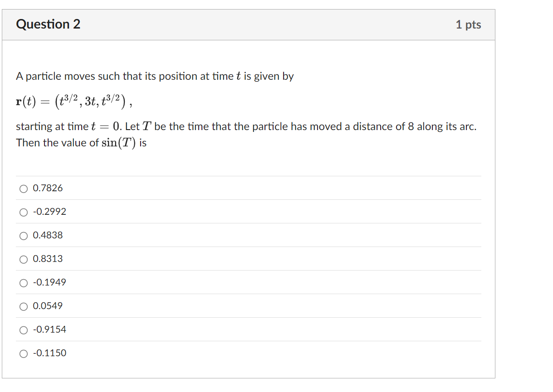This screenshot has height=392, width=553.
Task: Choose the answer 0.0549
Action: tap(23, 306)
